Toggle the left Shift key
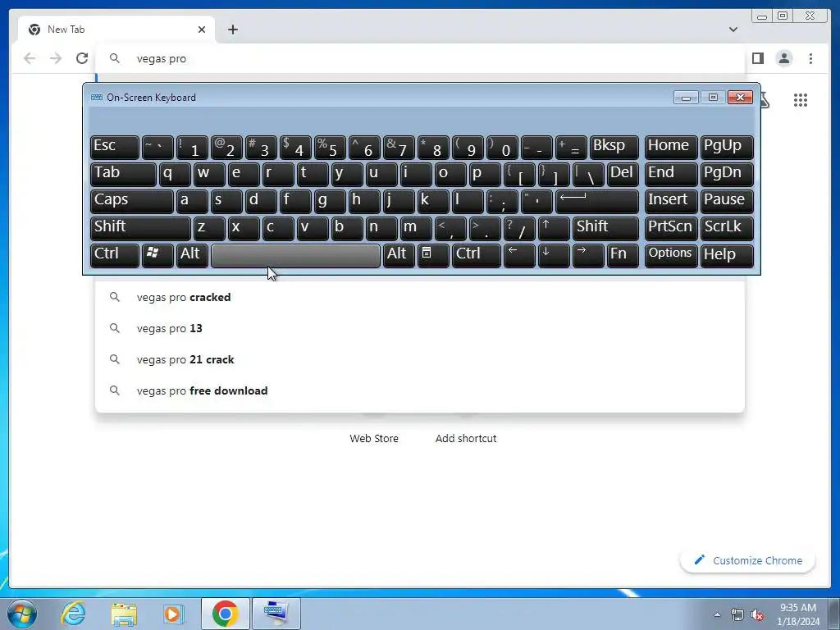Screen dimensions: 840x630 (140, 228)
